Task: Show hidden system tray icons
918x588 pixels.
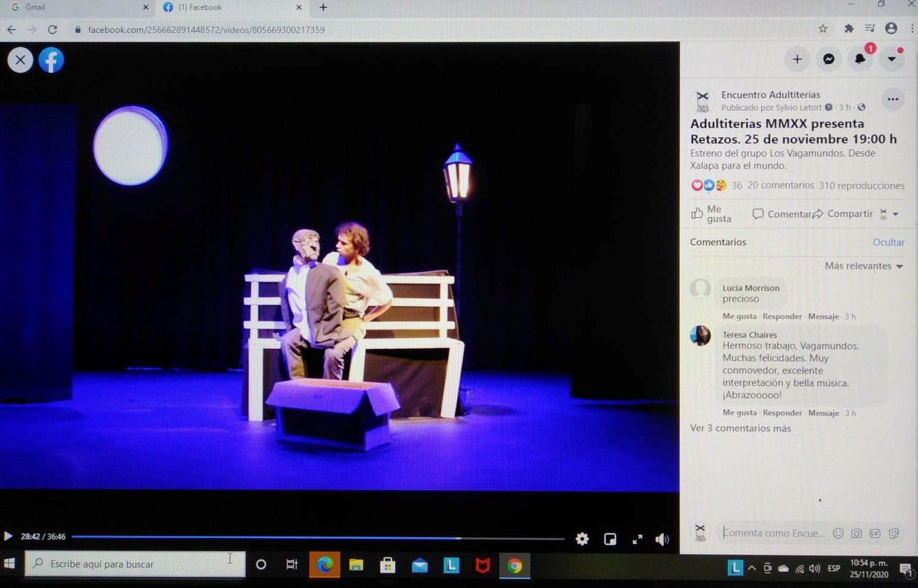Action: 752,568
